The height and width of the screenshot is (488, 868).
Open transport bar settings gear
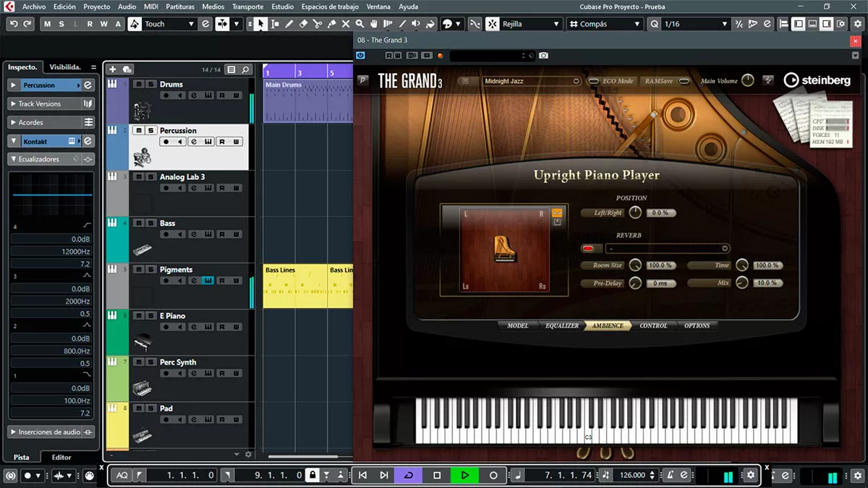point(751,475)
